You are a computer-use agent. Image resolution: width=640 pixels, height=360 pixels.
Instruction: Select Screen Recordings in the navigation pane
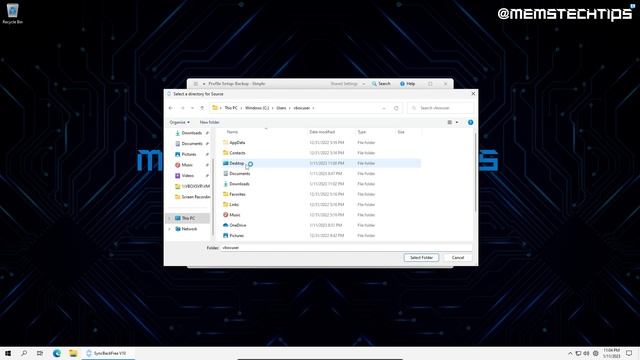192,197
